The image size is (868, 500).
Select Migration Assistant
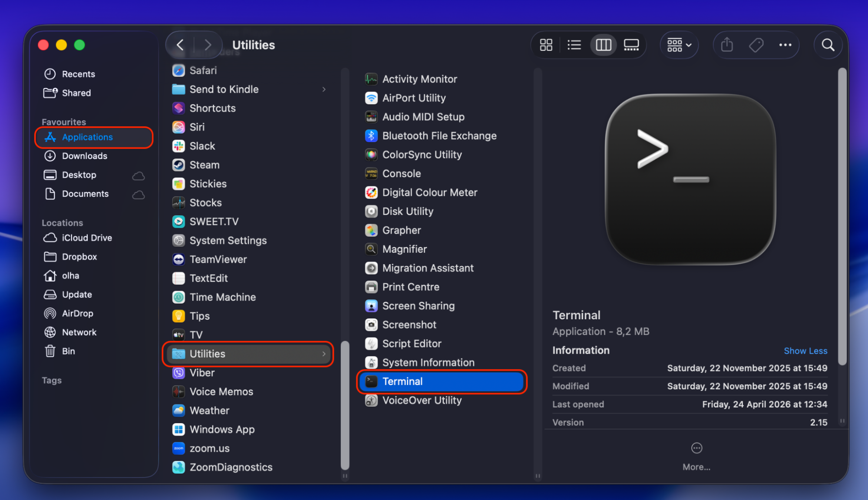428,268
